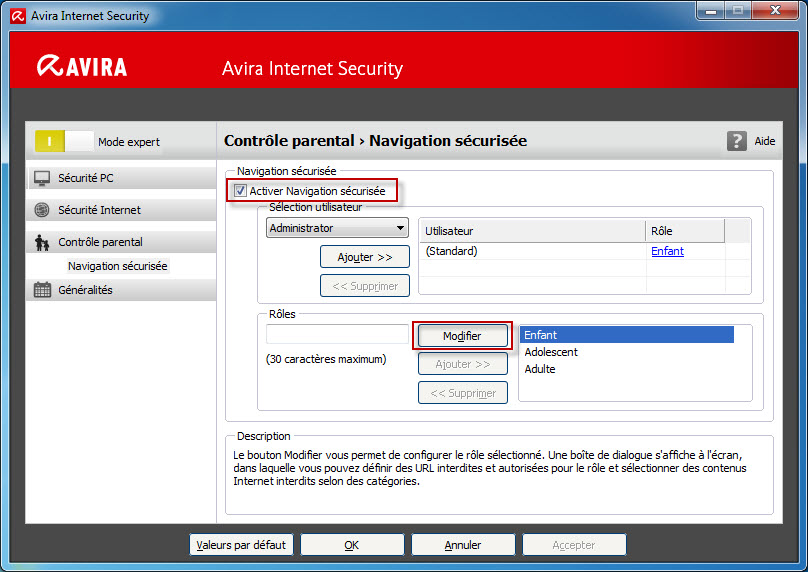Select Adolescent in the roles list
The width and height of the screenshot is (808, 572).
click(x=627, y=352)
